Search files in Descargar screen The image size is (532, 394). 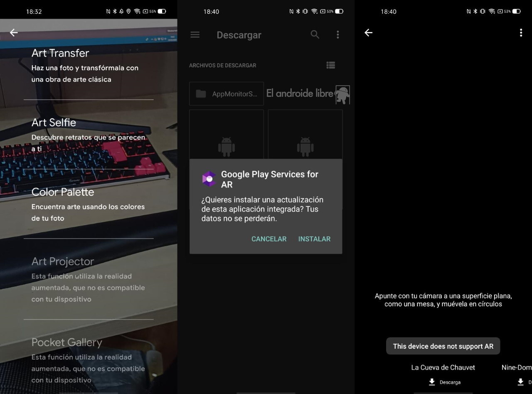315,34
